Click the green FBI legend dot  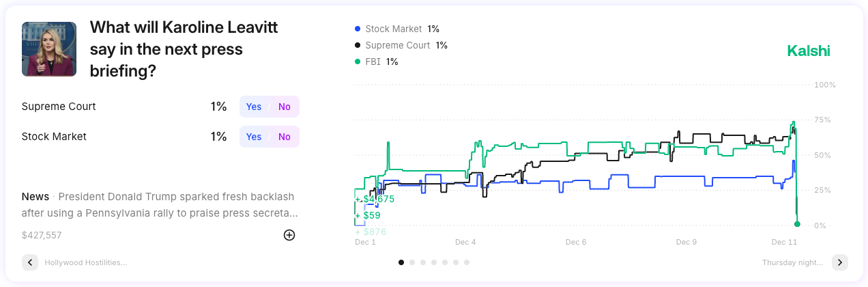(x=358, y=61)
